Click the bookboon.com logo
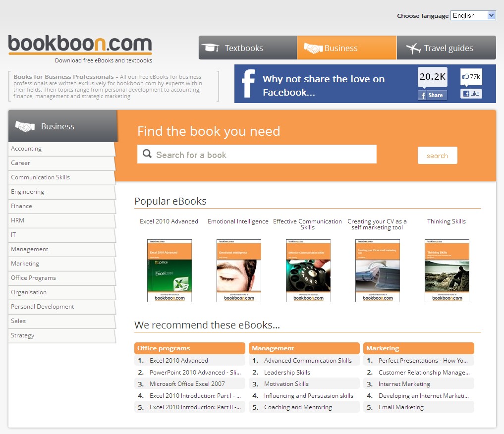Viewport: 504px width, 434px height. (80, 45)
